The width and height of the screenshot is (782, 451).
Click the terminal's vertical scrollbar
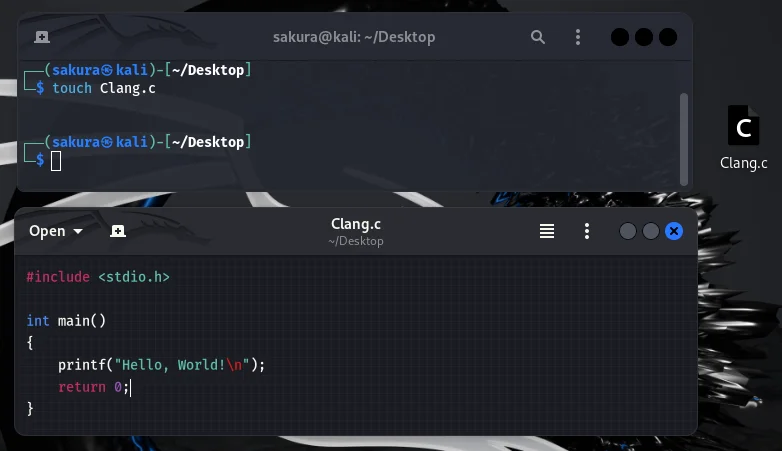684,139
